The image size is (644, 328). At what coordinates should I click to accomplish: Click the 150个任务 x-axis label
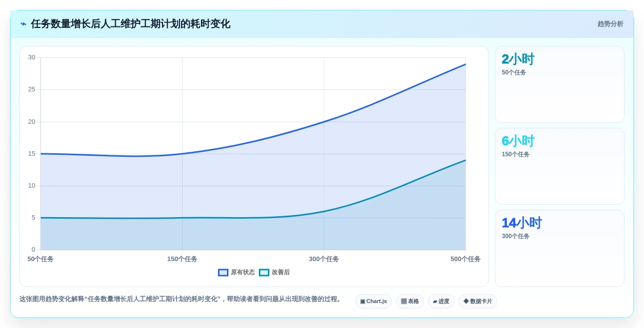(182, 259)
